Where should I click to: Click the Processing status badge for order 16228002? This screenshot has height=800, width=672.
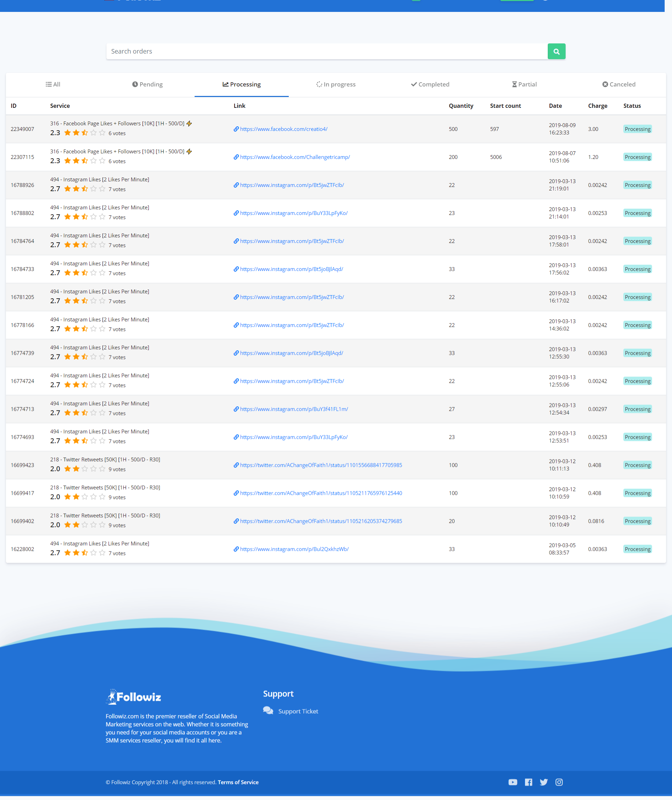tap(637, 549)
